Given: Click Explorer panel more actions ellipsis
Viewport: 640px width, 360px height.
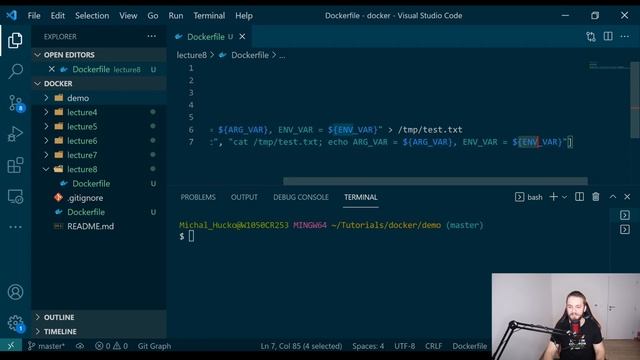Looking at the screenshot, I should click(x=151, y=36).
